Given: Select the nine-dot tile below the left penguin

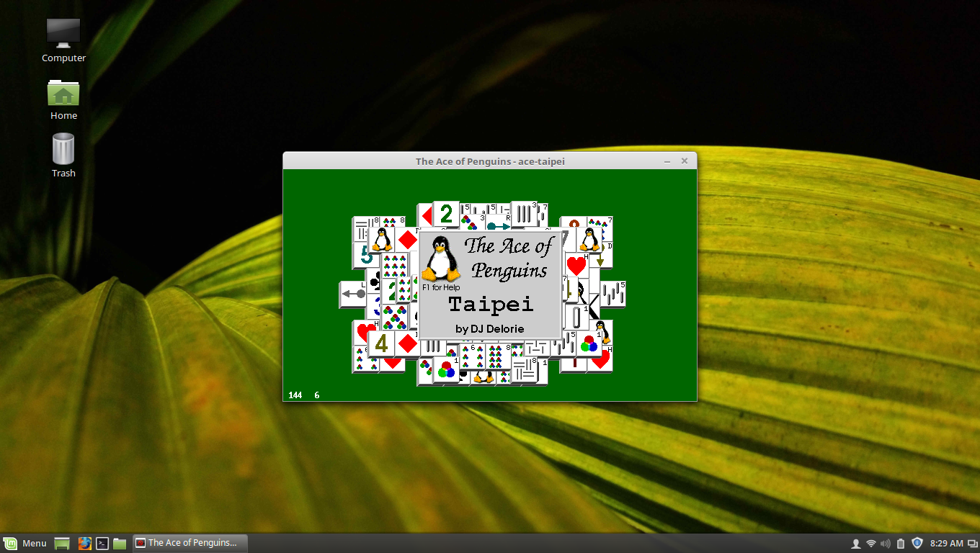Looking at the screenshot, I should click(394, 266).
